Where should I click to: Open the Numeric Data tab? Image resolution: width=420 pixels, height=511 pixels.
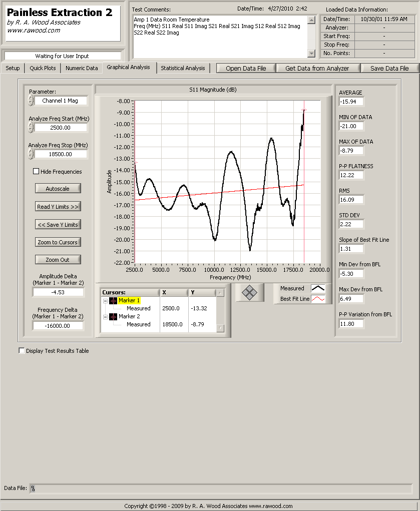(x=82, y=68)
